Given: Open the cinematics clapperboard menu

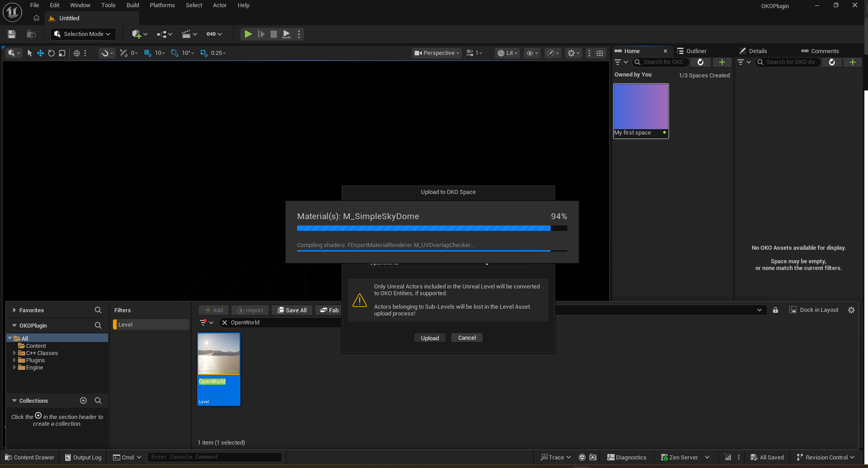Looking at the screenshot, I should click(189, 34).
